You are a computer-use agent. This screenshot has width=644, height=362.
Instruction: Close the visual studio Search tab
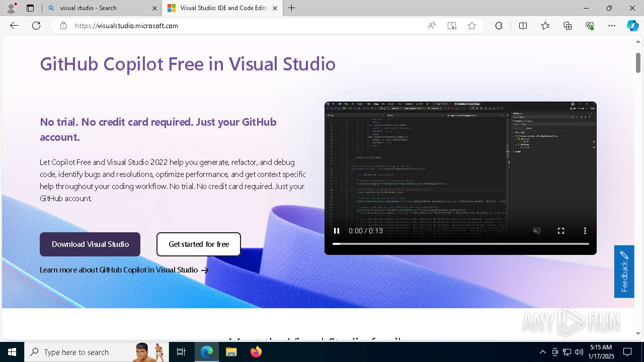click(154, 8)
